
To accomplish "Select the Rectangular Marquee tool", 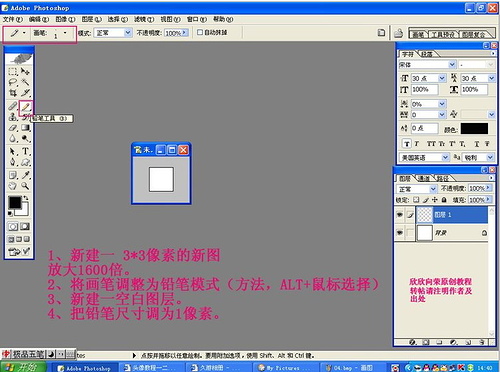I will (x=13, y=71).
